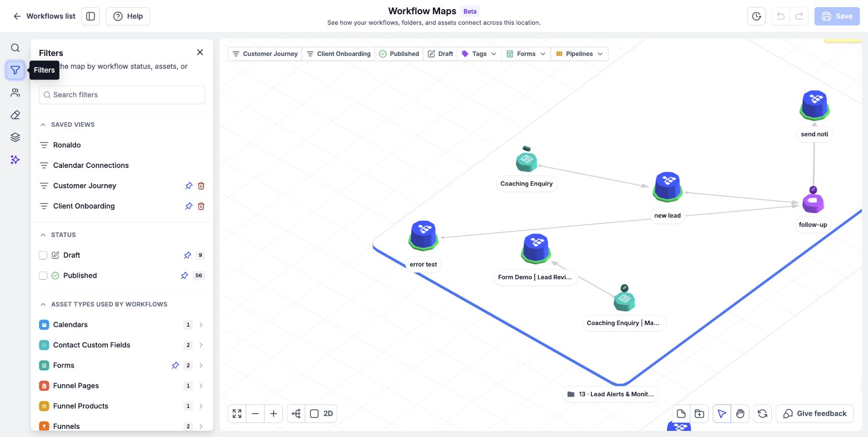
Task: Pin the Forms asset filter
Action: click(176, 365)
